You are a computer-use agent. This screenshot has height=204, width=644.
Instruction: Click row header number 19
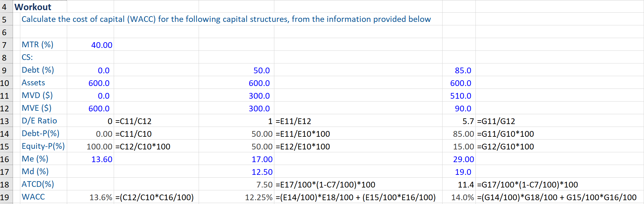pyautogui.click(x=4, y=197)
